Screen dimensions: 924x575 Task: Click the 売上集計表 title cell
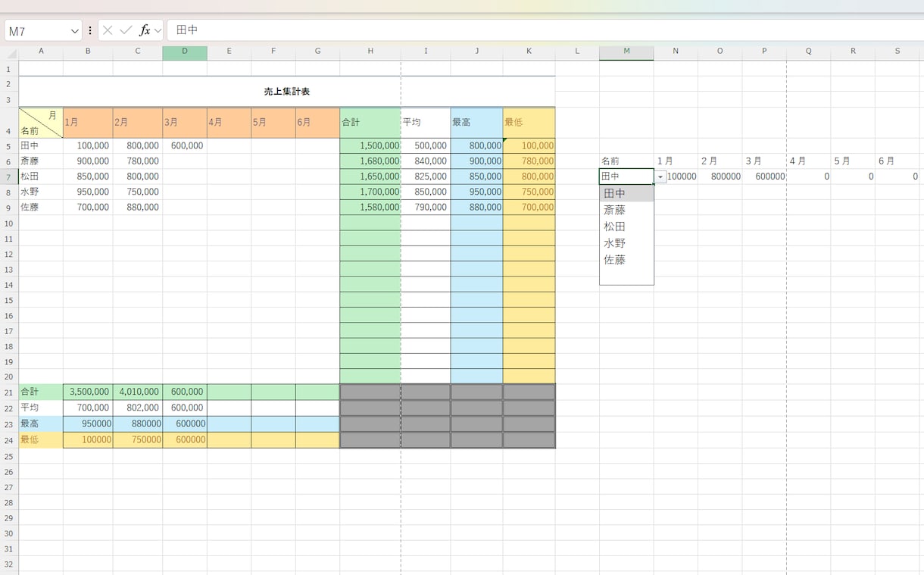coord(287,91)
